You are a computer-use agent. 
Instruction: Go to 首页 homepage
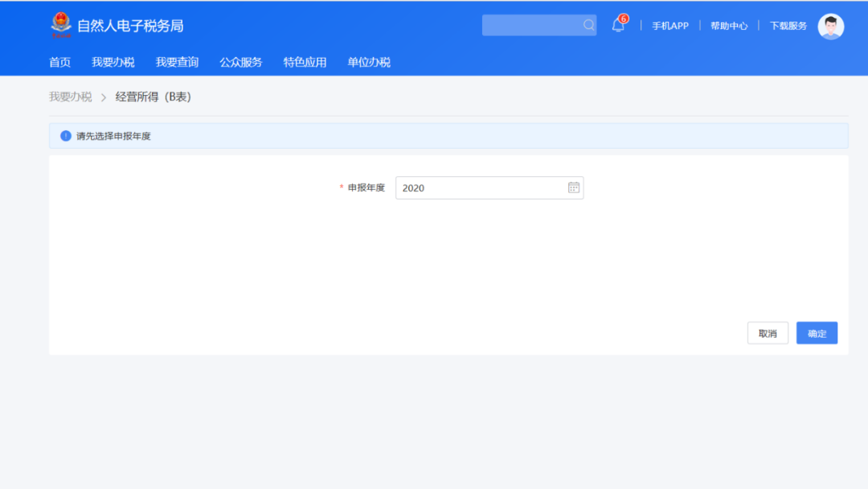(x=61, y=62)
